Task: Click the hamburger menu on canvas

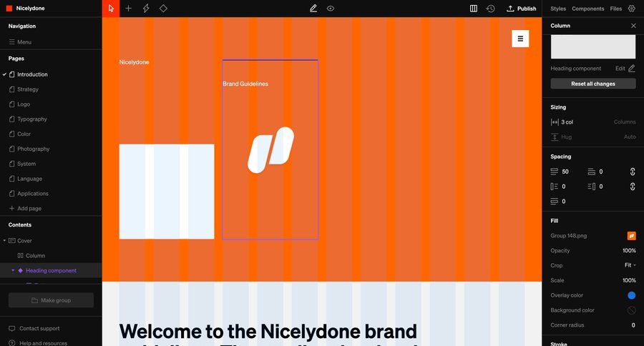Action: point(520,39)
